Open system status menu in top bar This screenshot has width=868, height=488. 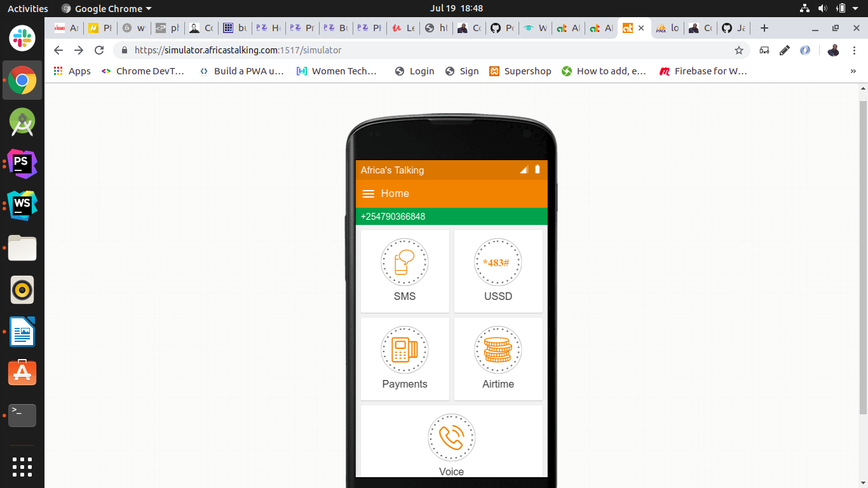pyautogui.click(x=840, y=8)
